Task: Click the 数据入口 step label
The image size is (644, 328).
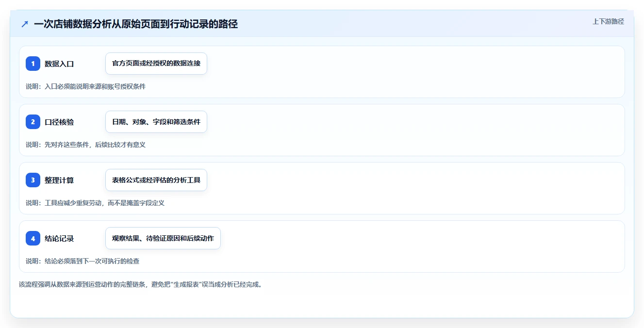Action: pyautogui.click(x=59, y=64)
